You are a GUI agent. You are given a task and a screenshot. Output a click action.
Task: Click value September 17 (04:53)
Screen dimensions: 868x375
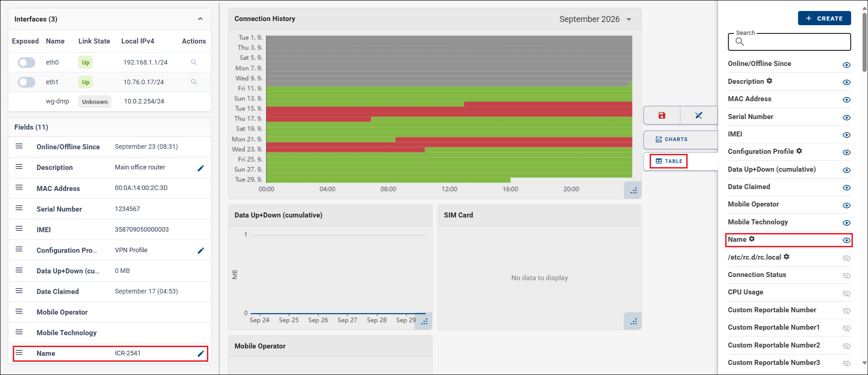146,291
